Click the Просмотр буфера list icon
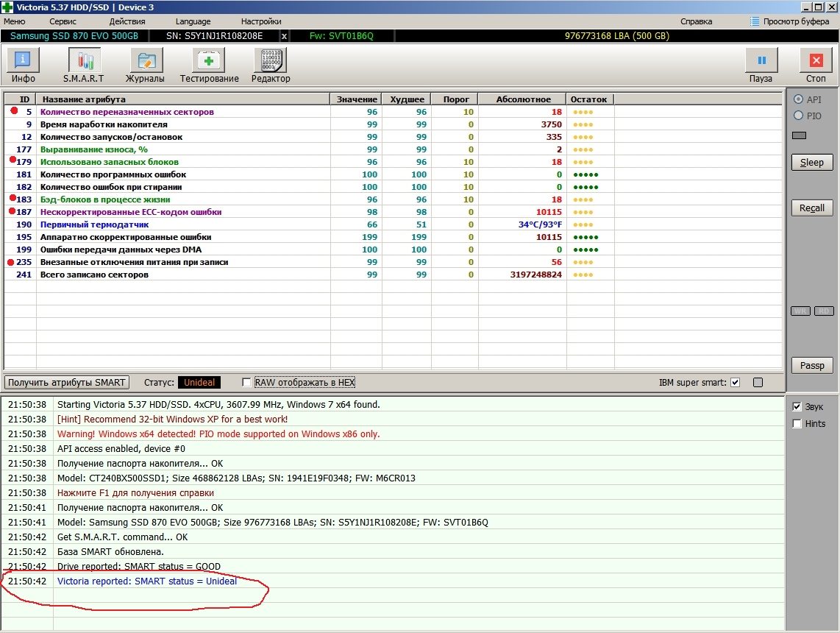 click(754, 21)
